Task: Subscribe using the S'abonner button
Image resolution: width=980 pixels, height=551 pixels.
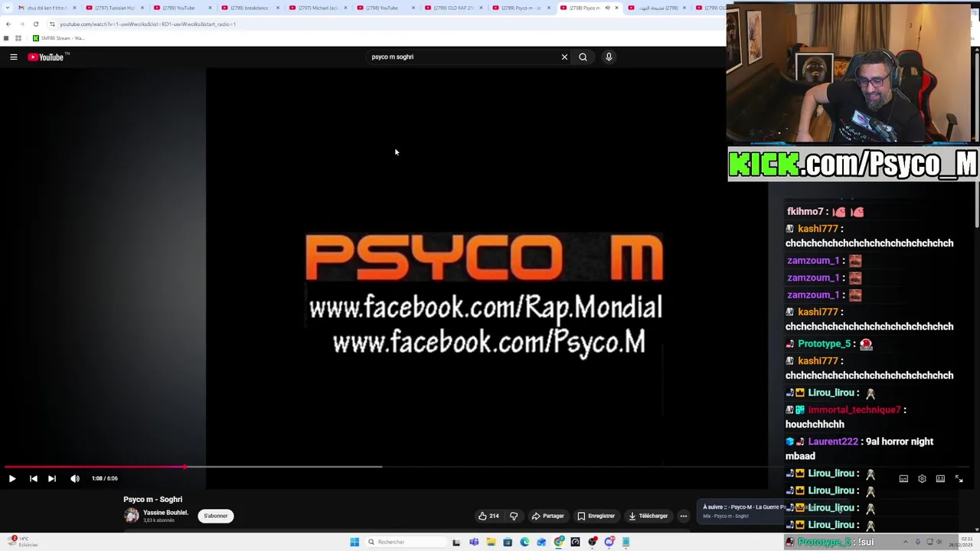Action: tap(215, 516)
